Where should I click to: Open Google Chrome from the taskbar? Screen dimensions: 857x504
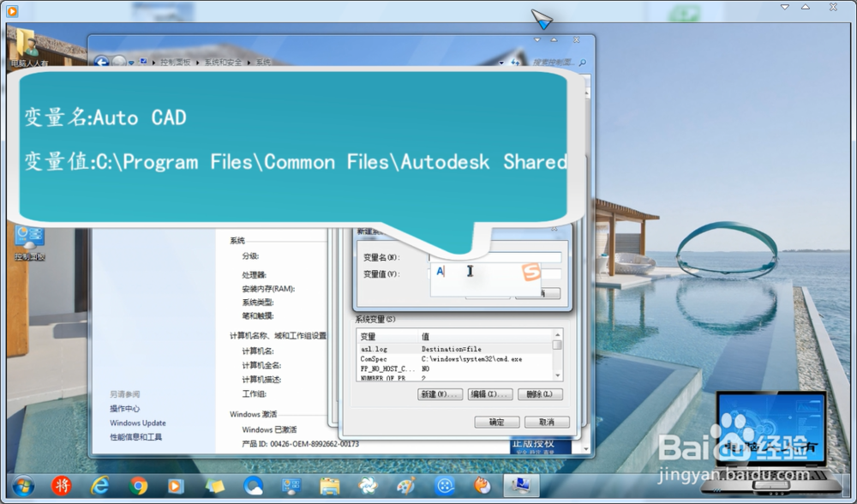click(138, 485)
